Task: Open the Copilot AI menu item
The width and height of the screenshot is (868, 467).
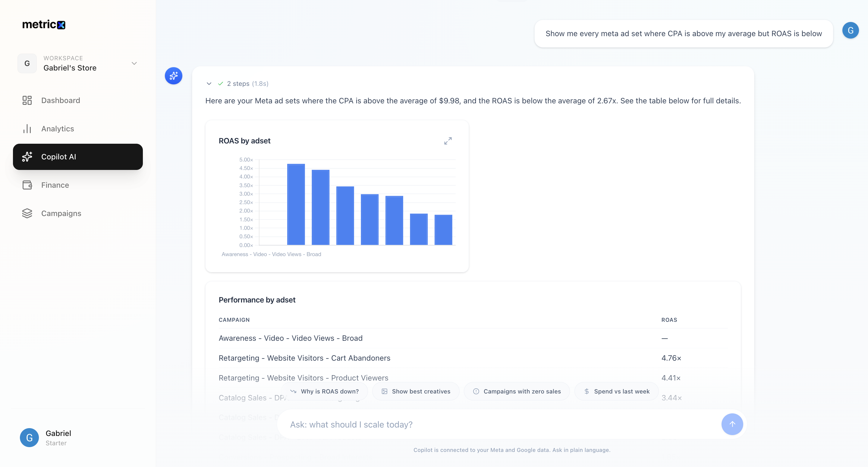Action: pos(77,157)
